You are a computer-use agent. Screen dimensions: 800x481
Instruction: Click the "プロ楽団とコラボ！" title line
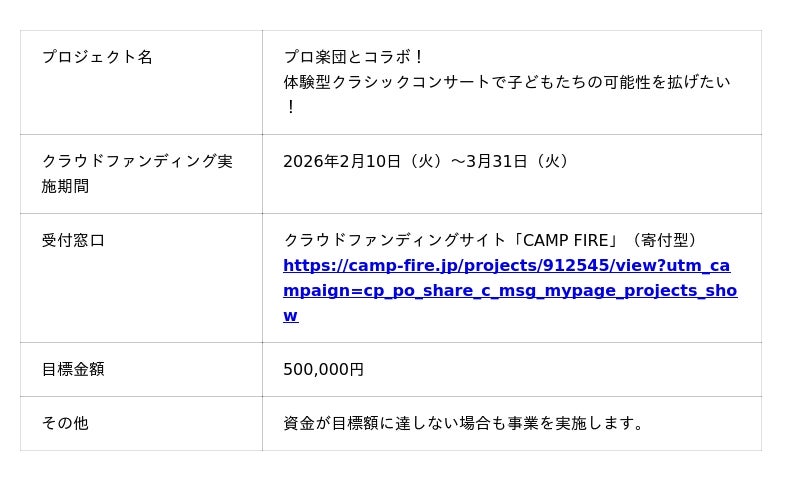pyautogui.click(x=355, y=57)
